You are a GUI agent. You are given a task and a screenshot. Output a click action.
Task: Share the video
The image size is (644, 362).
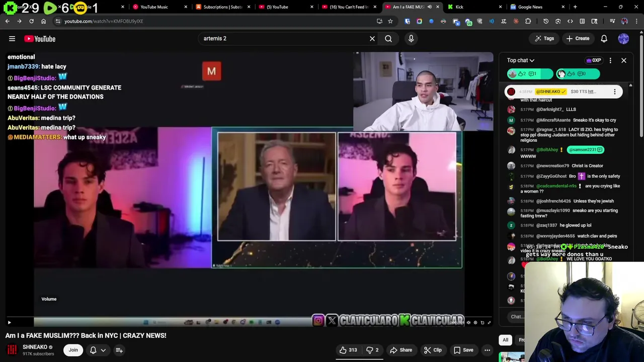401,350
